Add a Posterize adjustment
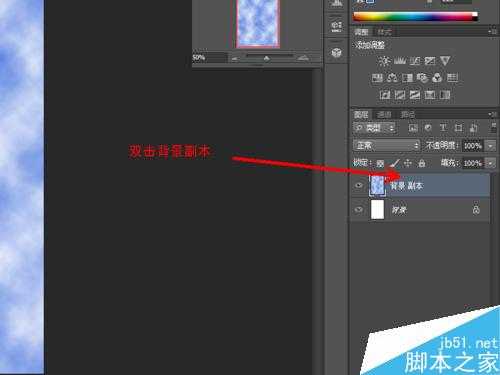500x375 pixels. tap(400, 95)
